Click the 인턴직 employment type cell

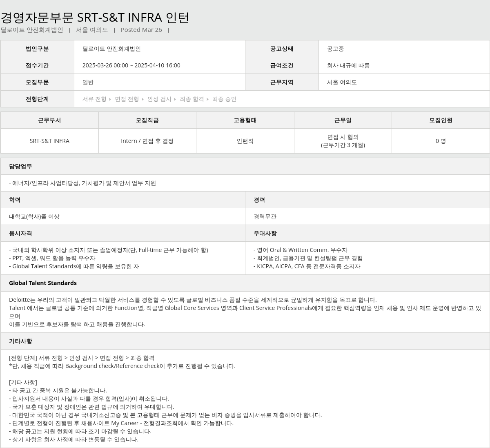point(245,141)
